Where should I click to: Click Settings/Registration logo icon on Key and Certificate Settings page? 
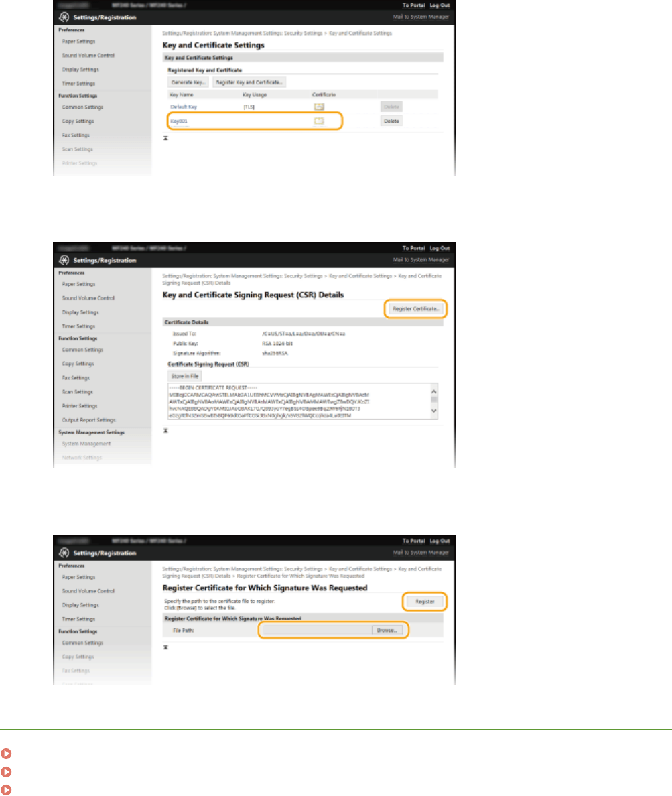(64, 17)
